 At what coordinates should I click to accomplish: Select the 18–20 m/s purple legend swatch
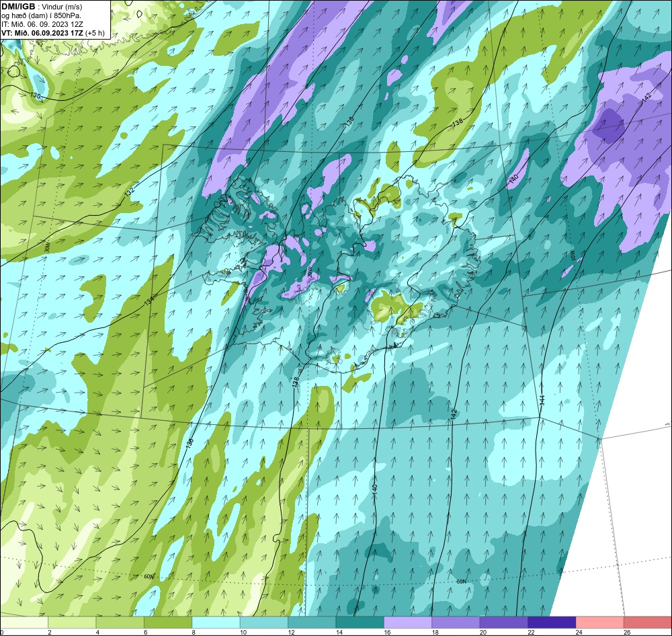(x=456, y=622)
